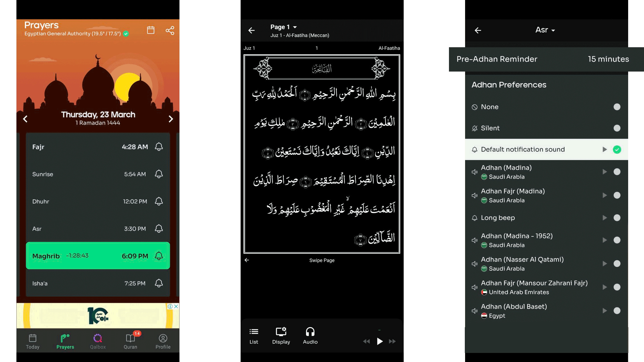Tap the Maghrib notification bell
644x362 pixels.
(x=159, y=256)
